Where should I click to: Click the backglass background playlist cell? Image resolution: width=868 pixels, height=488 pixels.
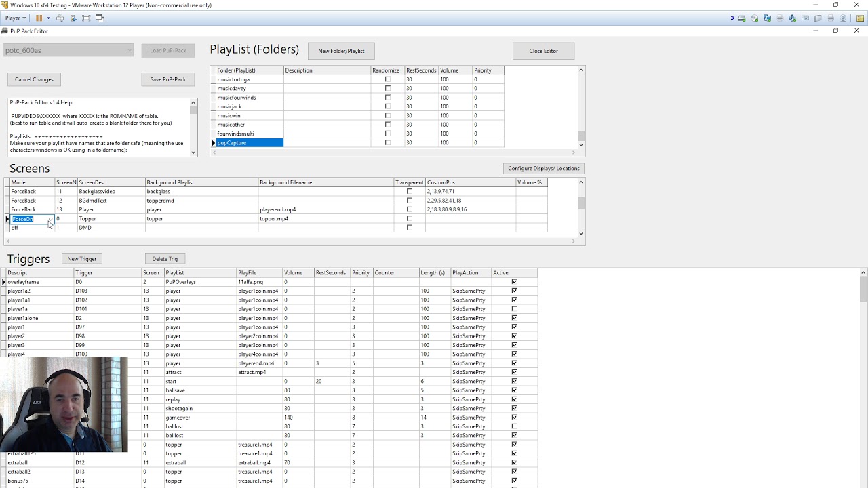tap(201, 191)
